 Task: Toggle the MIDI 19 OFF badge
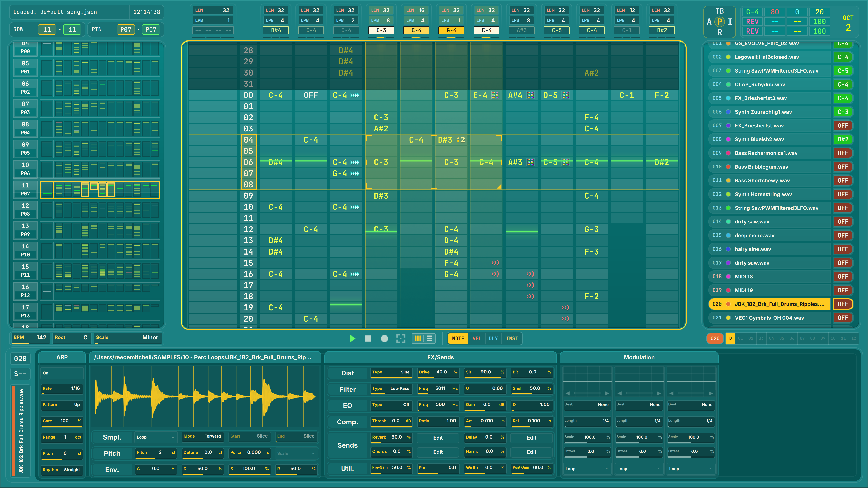click(843, 290)
